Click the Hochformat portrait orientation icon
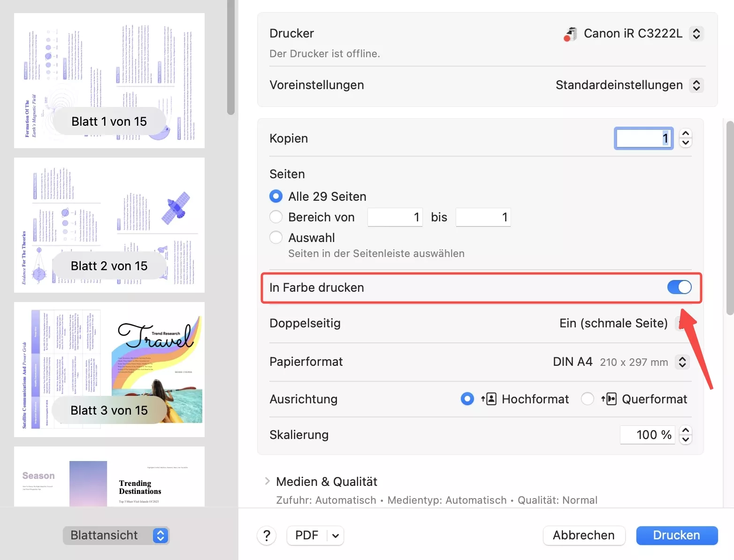734x560 pixels. pos(488,399)
